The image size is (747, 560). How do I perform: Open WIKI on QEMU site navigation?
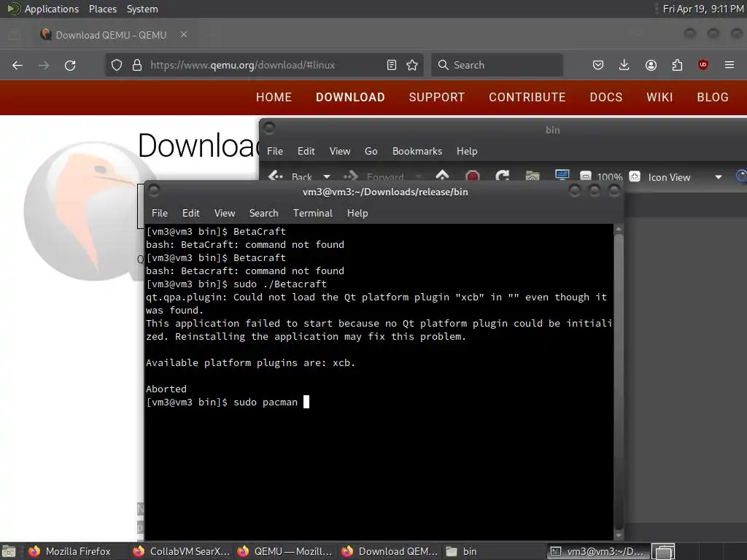click(659, 97)
